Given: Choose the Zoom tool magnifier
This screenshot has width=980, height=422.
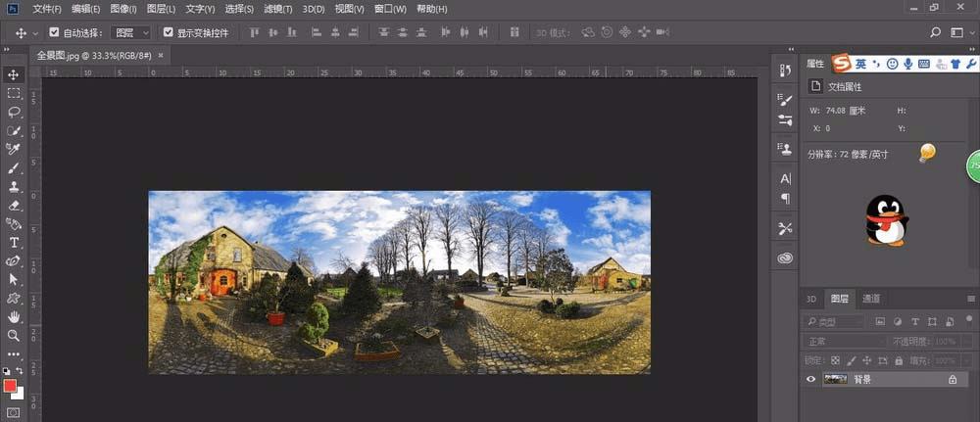Looking at the screenshot, I should [14, 336].
